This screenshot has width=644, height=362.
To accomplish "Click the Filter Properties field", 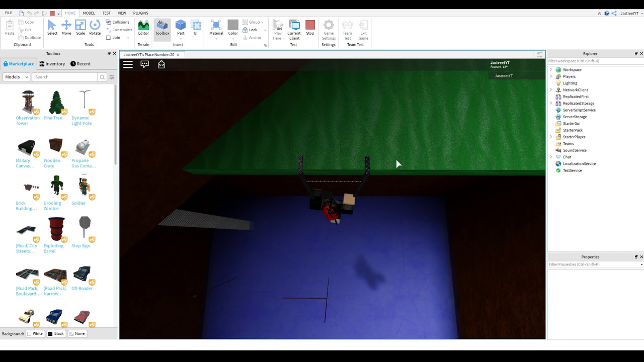I will 594,264.
